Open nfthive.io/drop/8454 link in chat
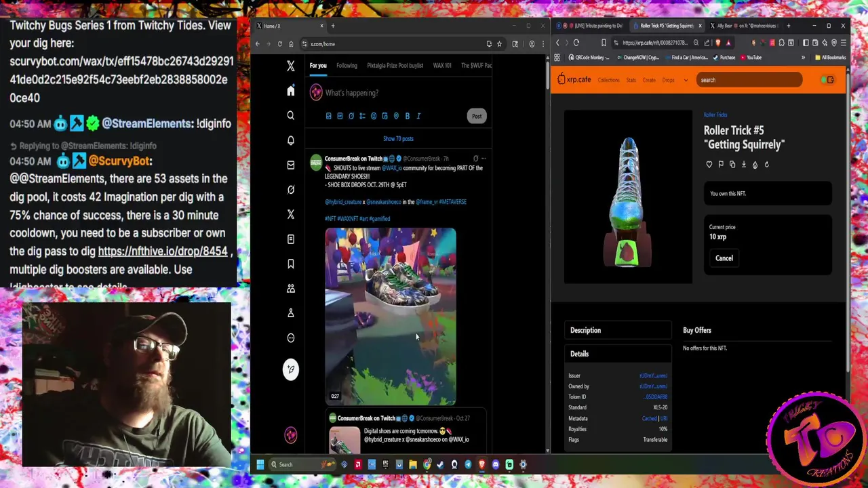The image size is (868, 488). 163,251
